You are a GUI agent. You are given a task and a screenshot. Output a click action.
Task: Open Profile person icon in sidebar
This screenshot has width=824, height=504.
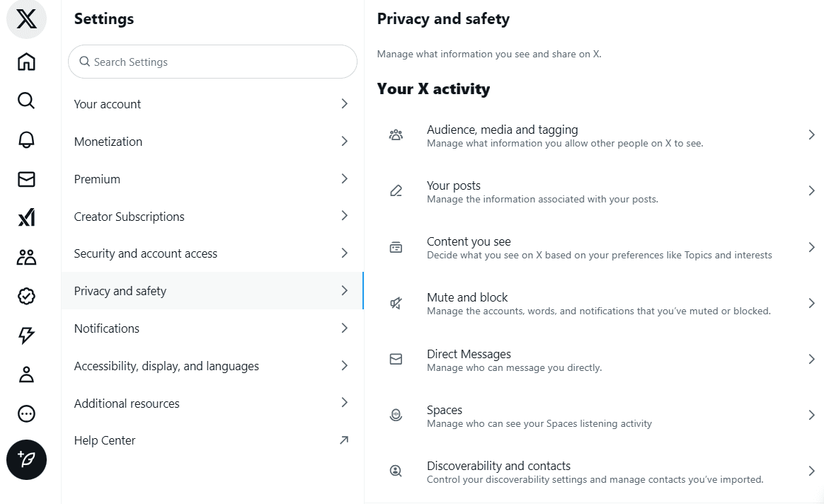[26, 374]
